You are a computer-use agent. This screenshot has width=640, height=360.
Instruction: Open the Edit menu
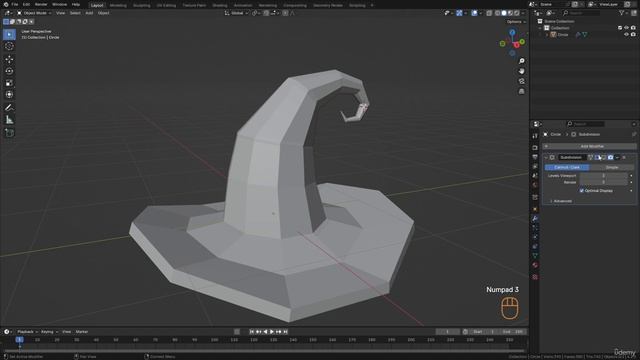(26, 4)
